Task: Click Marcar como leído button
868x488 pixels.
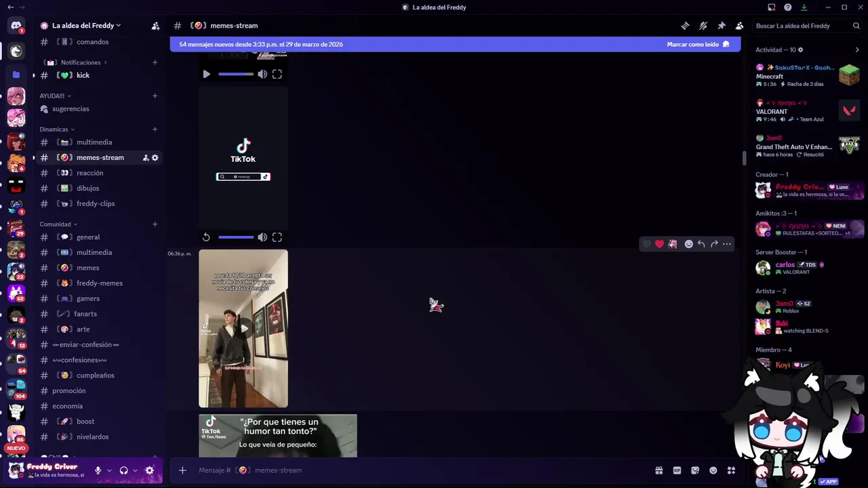Action: coord(698,44)
